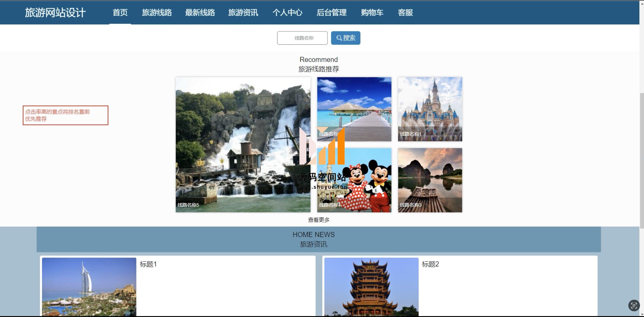
Task: Open the 线路名称4 Mickey Mouse thumbnail
Action: coord(354,180)
